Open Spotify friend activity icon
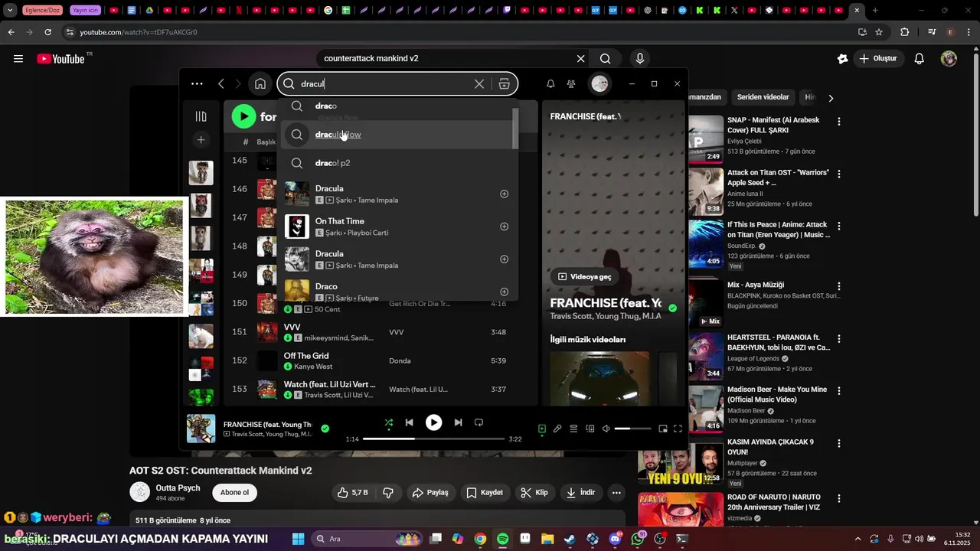 (x=571, y=84)
